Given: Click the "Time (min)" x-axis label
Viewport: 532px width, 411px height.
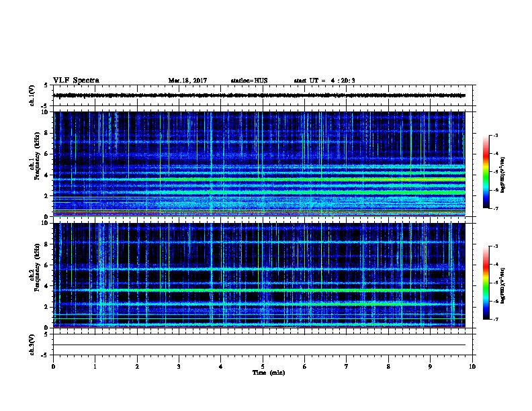Looking at the screenshot, I should click(269, 373).
